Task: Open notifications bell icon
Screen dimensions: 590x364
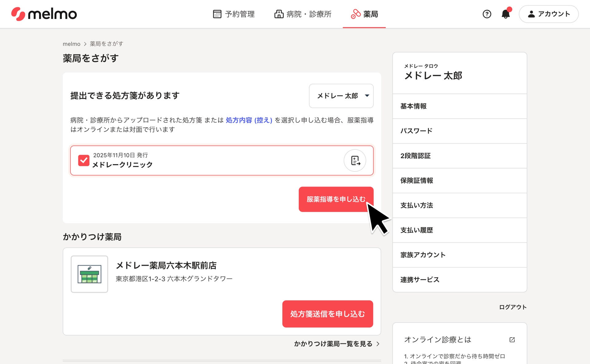Action: [505, 14]
